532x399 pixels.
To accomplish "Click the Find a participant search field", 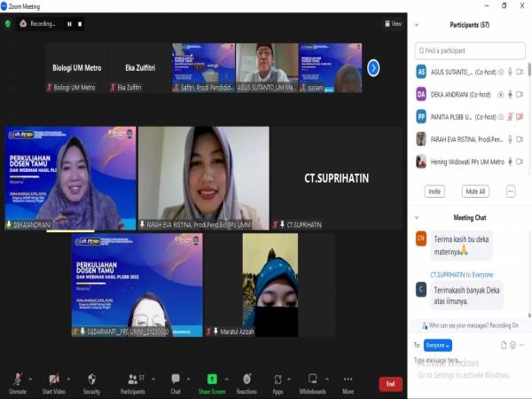I will (x=470, y=51).
